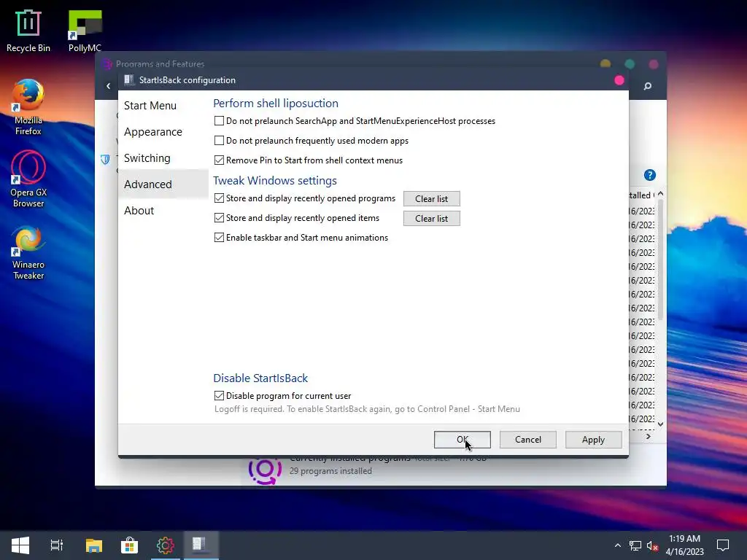Open the notification center icon
The width and height of the screenshot is (747, 560).
click(x=723, y=545)
